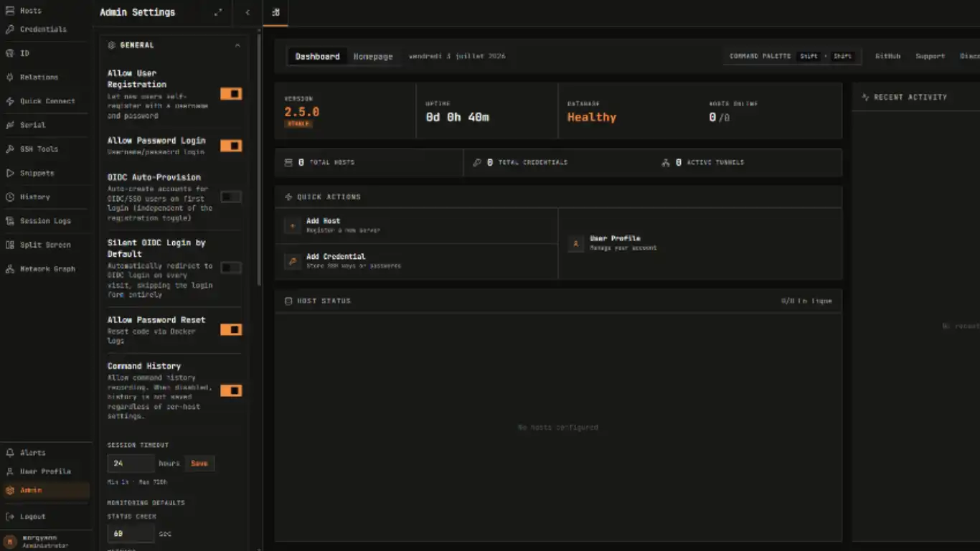
Task: Click the Active Tunnels icon
Action: click(x=666, y=163)
